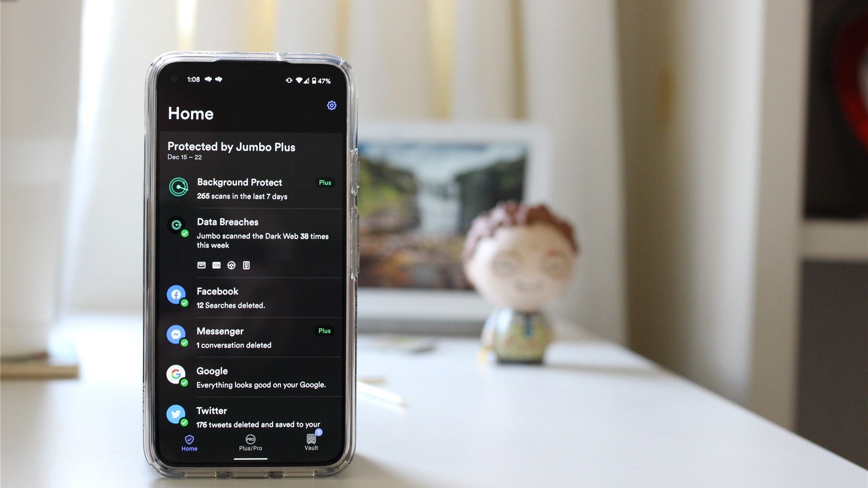Image resolution: width=868 pixels, height=488 pixels.
Task: Tap the Facebook icon
Action: click(176, 294)
